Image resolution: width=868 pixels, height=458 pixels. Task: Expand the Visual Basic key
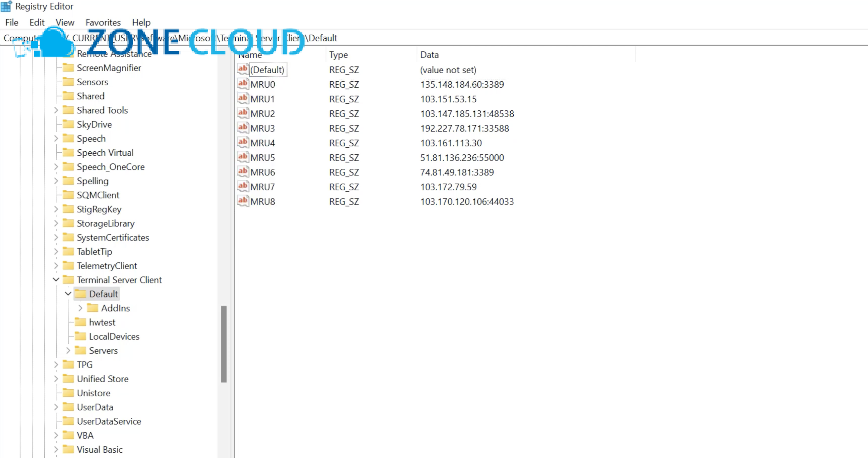(x=56, y=450)
